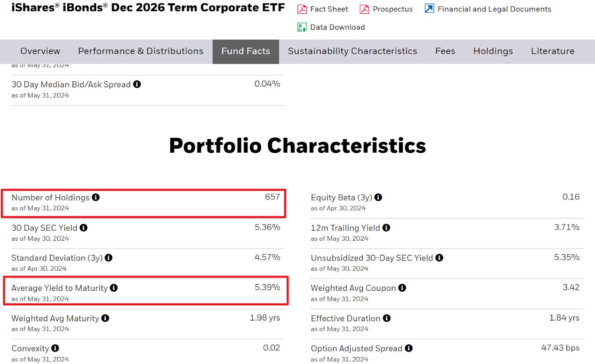595x364 pixels.
Task: Open the Performance & Distributions tab
Action: point(141,51)
